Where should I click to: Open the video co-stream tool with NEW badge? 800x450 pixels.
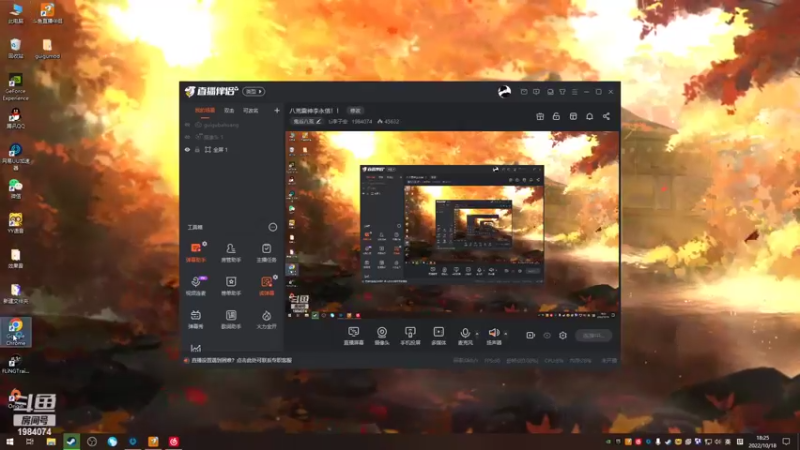point(195,286)
